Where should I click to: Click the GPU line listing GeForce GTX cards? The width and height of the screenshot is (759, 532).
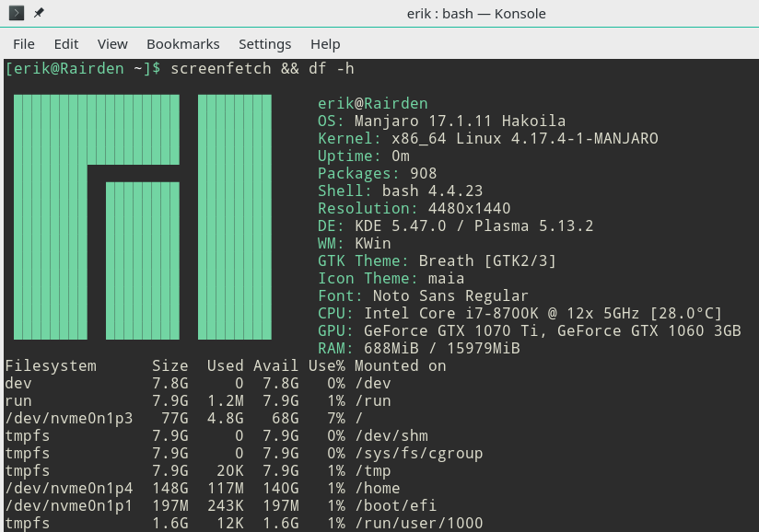point(529,330)
